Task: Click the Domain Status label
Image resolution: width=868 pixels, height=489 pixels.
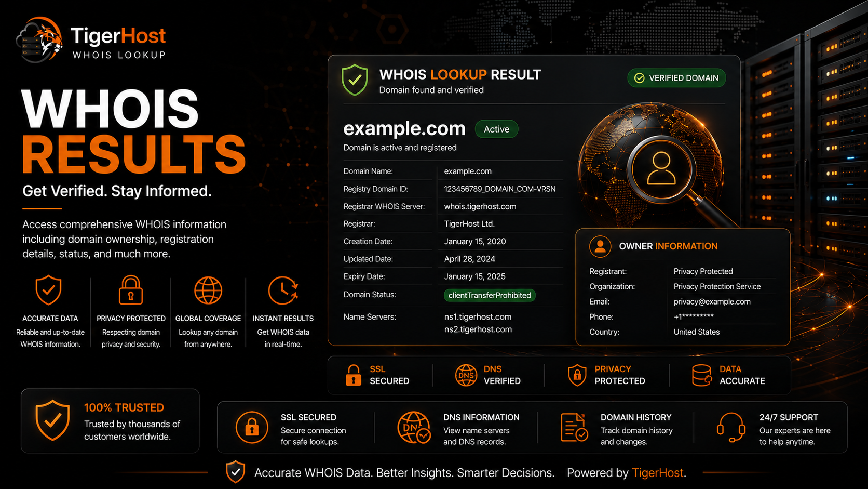Action: pyautogui.click(x=370, y=295)
